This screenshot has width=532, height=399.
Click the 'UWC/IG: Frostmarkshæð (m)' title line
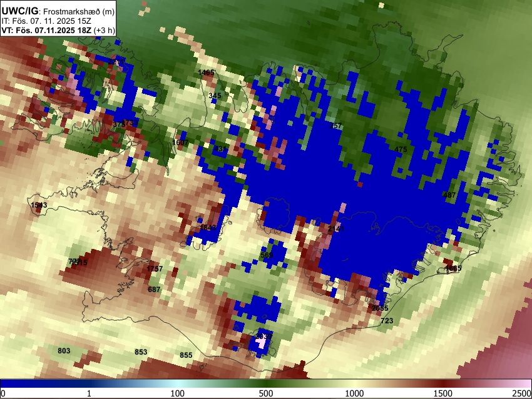click(x=58, y=11)
